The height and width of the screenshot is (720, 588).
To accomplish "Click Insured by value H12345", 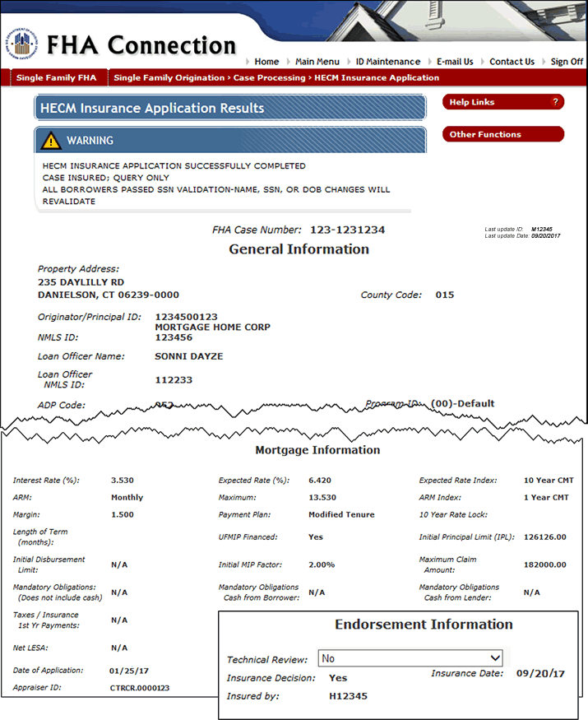I will click(349, 696).
